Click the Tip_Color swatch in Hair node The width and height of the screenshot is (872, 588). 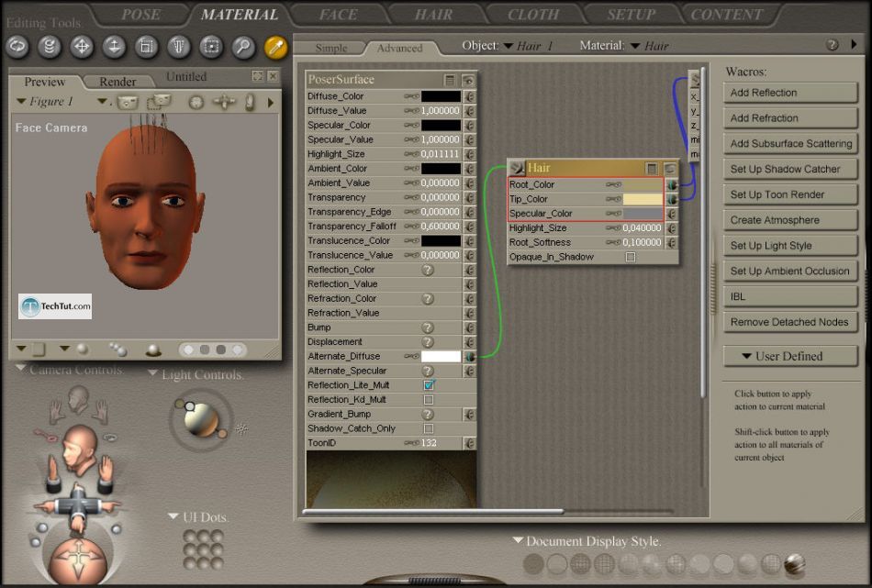click(x=643, y=199)
